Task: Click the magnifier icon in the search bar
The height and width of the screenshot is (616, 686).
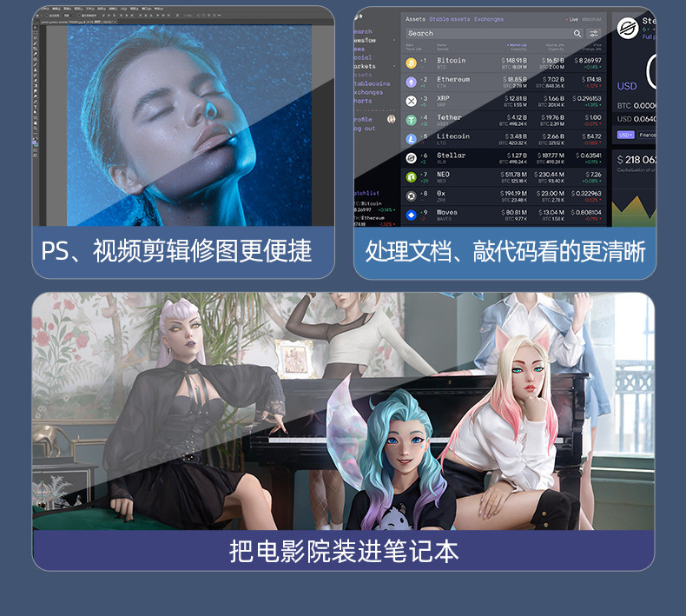Action: pyautogui.click(x=577, y=34)
